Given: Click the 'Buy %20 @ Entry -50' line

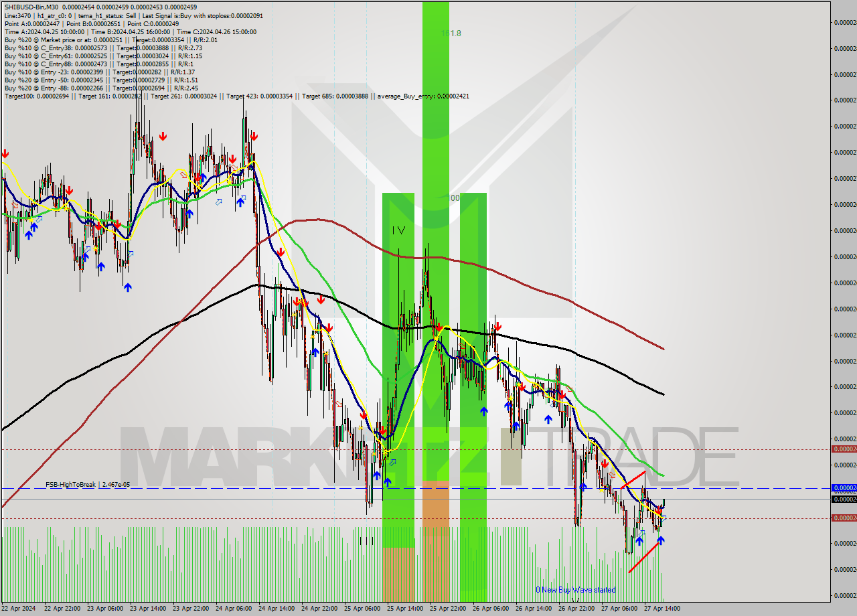Looking at the screenshot, I should (x=102, y=80).
